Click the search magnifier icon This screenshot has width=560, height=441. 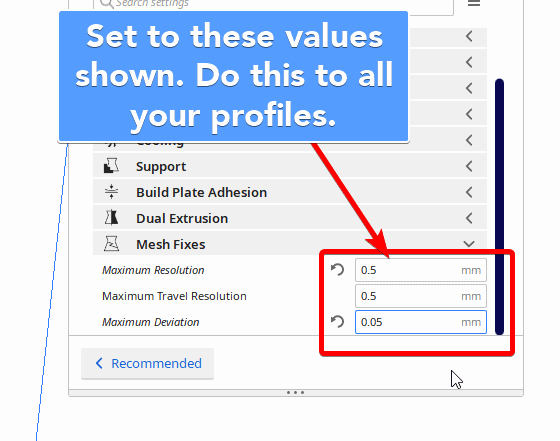click(106, 4)
